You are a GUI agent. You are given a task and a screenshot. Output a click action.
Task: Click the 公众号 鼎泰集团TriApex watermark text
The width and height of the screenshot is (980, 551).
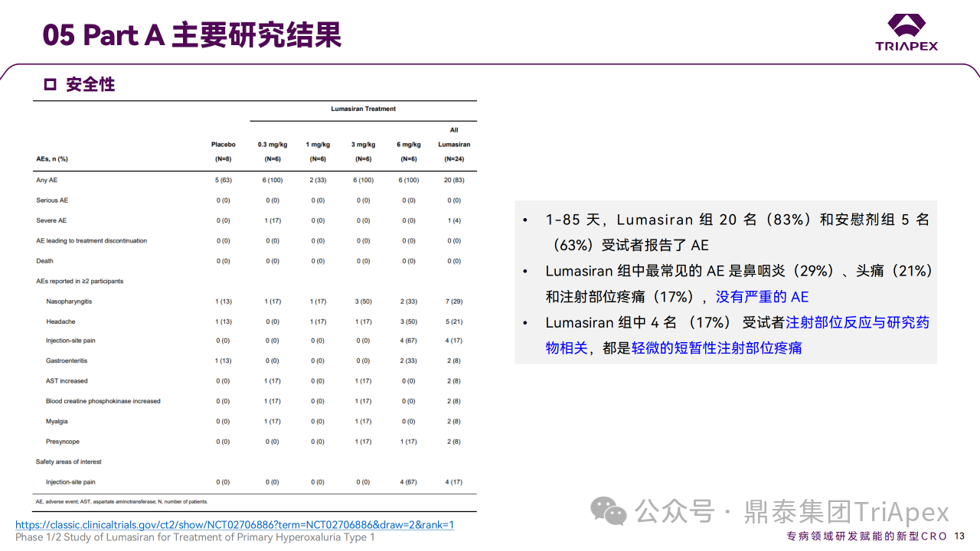[x=792, y=511]
